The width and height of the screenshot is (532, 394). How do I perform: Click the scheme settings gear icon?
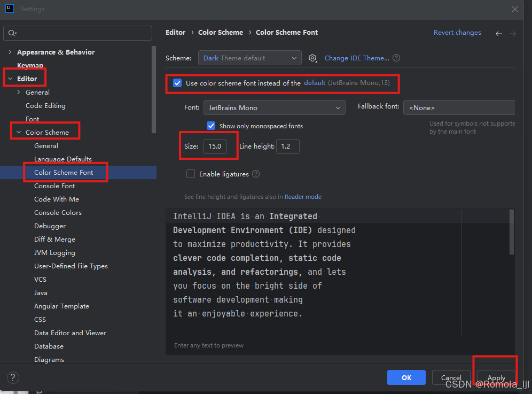pyautogui.click(x=313, y=58)
